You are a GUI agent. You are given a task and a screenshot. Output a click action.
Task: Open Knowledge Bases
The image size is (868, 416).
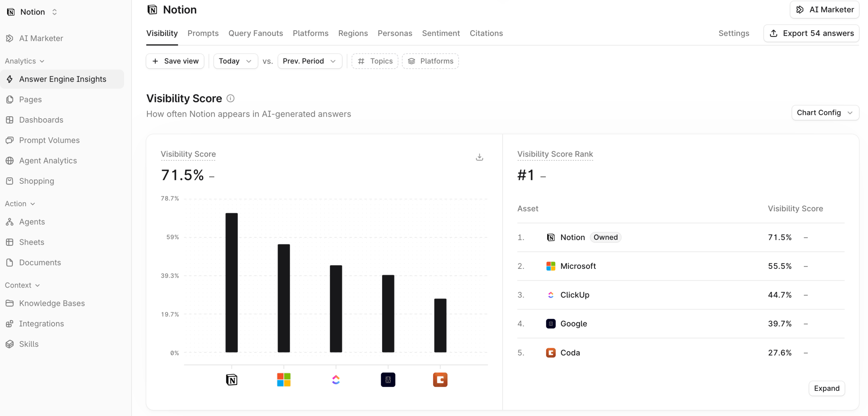tap(62, 303)
